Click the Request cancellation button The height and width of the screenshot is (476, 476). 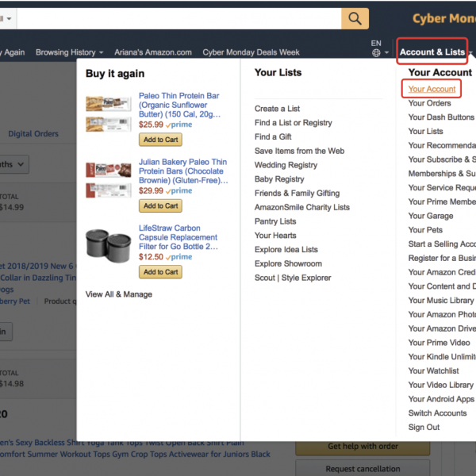363,469
